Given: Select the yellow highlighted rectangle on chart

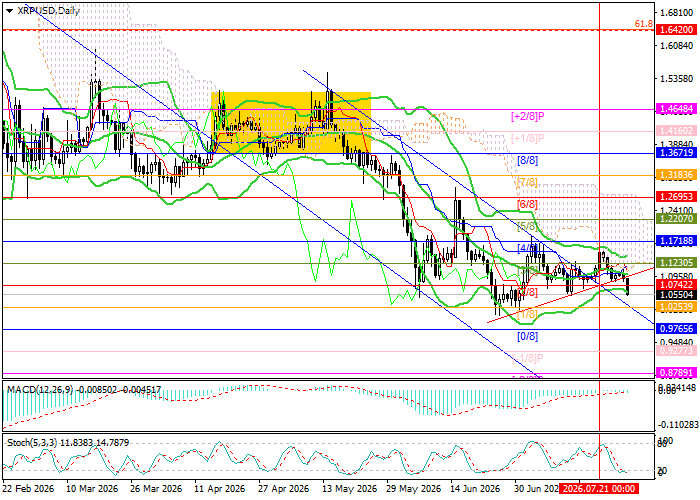Looking at the screenshot, I should click(x=291, y=122).
